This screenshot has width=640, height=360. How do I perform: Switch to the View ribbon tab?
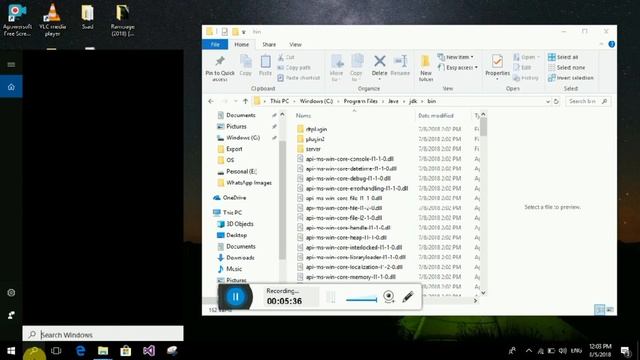click(x=295, y=44)
